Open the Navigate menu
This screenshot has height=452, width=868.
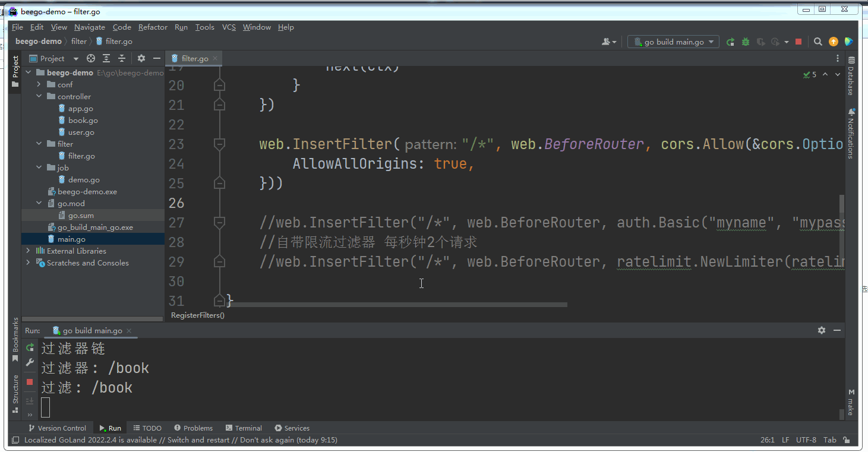(x=90, y=27)
